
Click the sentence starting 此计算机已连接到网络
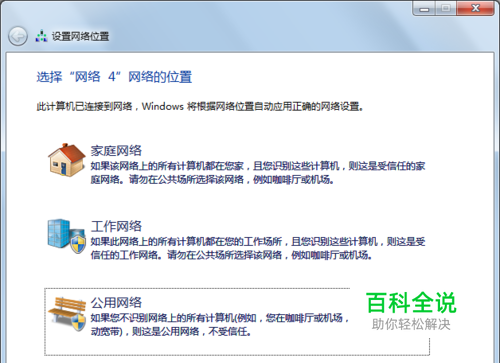200,107
